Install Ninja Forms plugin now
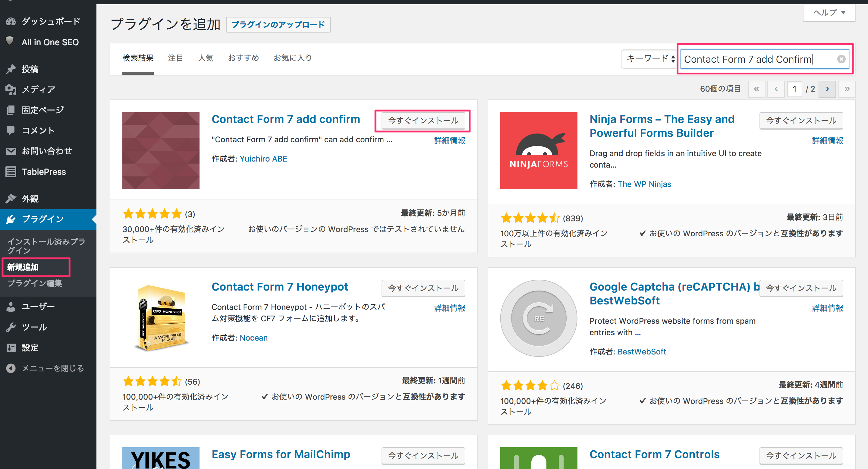The height and width of the screenshot is (469, 868). tap(801, 121)
